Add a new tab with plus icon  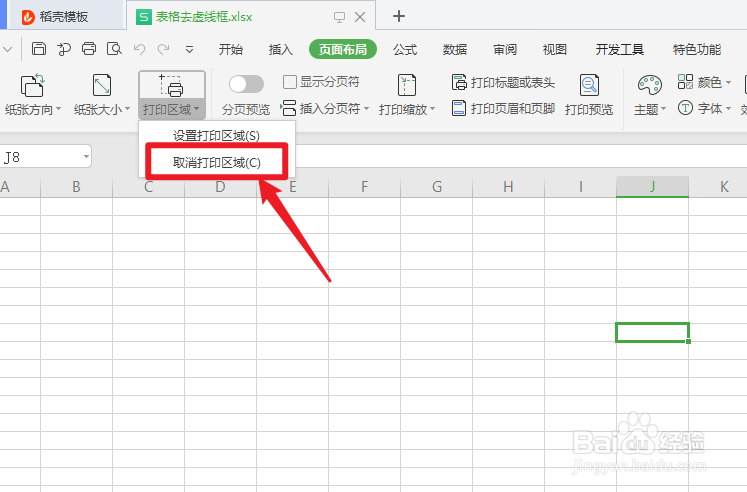[x=399, y=17]
